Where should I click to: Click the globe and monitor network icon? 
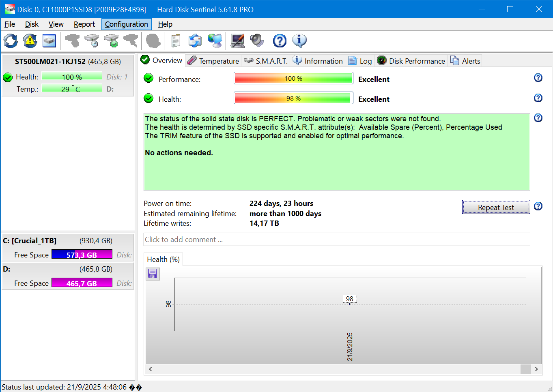[215, 41]
